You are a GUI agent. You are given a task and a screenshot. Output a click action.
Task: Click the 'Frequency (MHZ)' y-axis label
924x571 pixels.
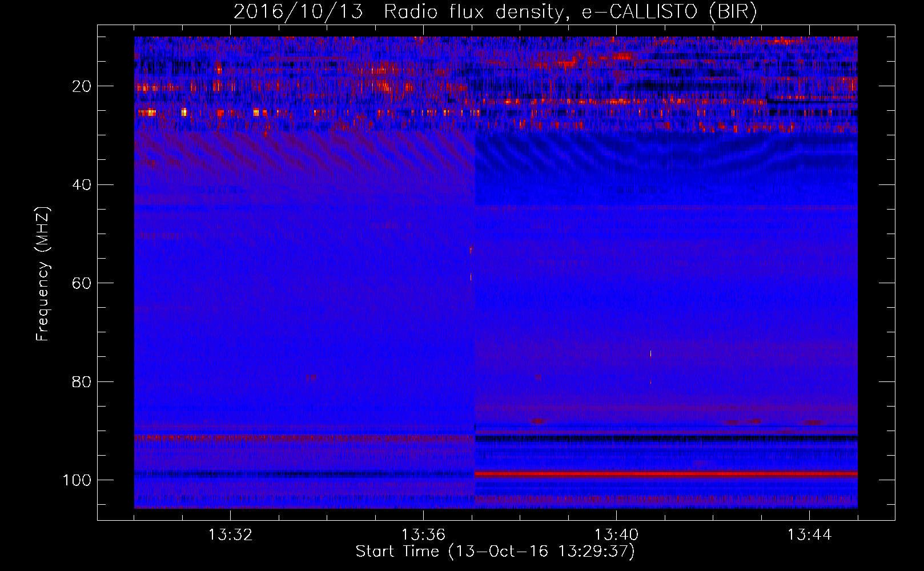coord(43,274)
